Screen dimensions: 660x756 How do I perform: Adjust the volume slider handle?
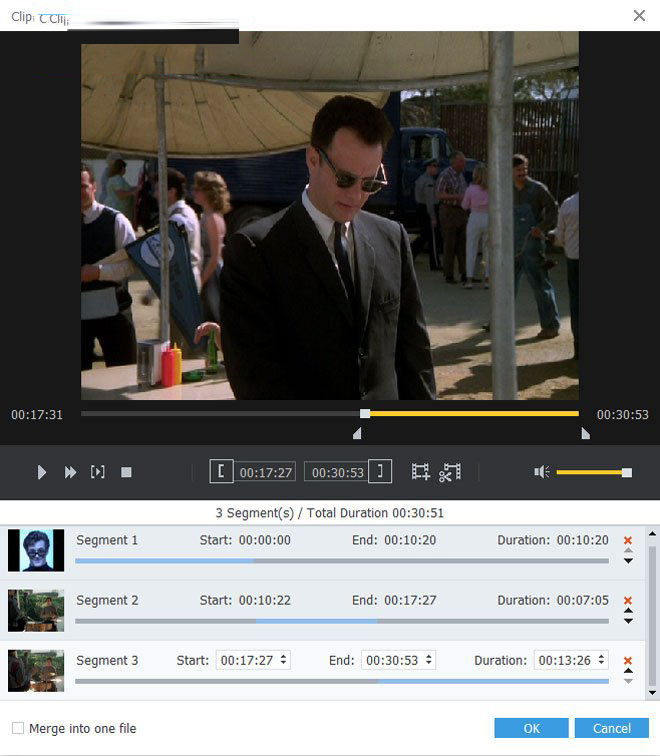[x=627, y=472]
